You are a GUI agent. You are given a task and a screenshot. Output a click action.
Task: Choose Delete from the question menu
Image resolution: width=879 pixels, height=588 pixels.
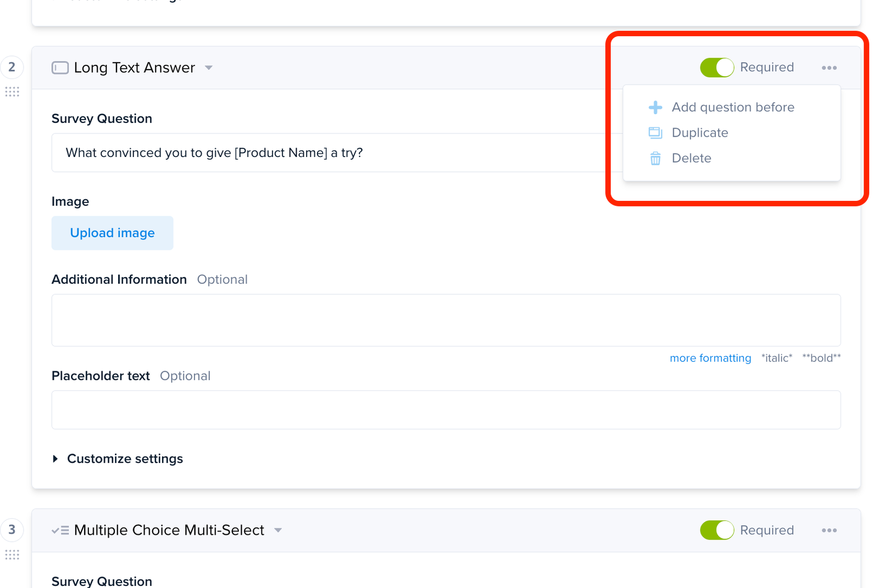tap(692, 158)
